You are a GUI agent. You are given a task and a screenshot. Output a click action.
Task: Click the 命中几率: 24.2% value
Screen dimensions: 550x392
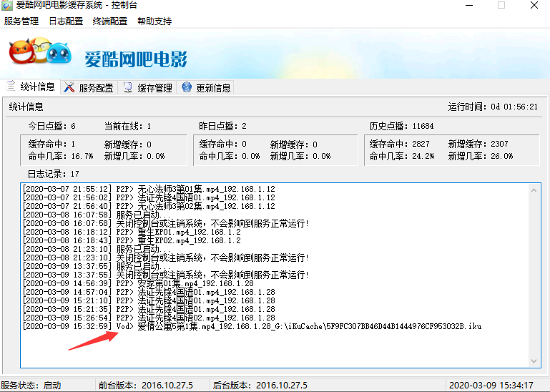402,156
